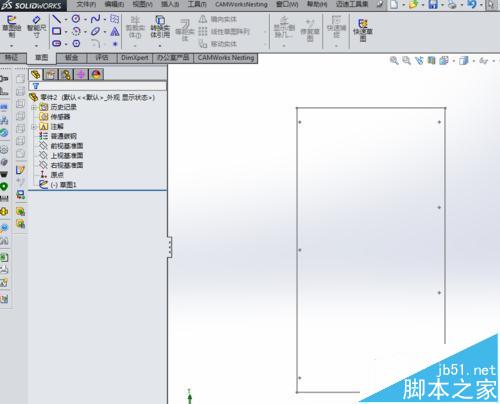Switch to the 评估 tab
Image resolution: width=500 pixels, height=404 pixels.
click(x=102, y=58)
